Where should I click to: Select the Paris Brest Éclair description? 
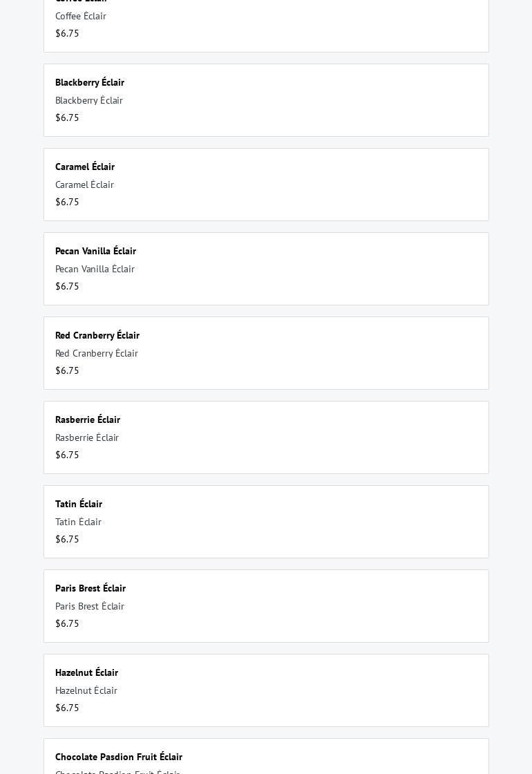pos(90,606)
